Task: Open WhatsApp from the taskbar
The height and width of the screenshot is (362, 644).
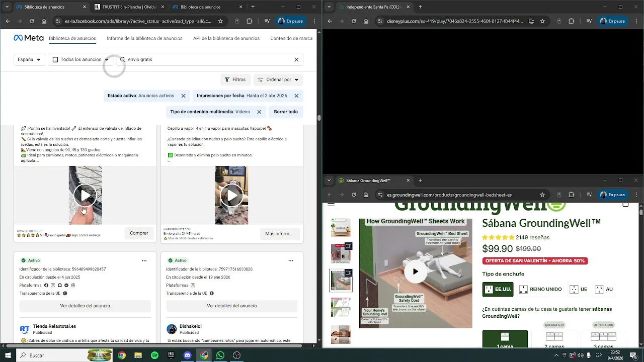Action: pos(220,355)
